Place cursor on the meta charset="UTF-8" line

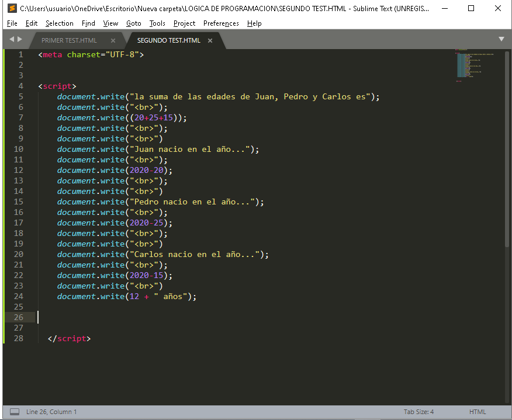pyautogui.click(x=91, y=54)
